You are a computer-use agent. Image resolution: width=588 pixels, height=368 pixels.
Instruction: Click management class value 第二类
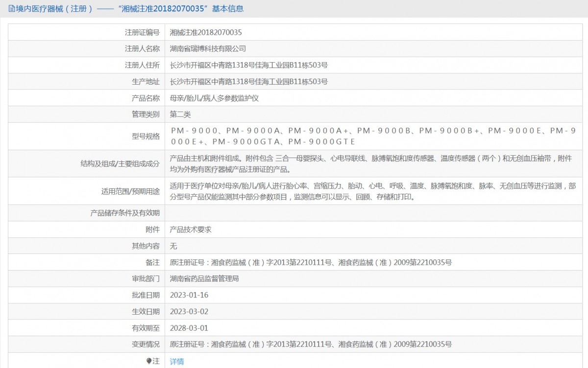coord(180,115)
